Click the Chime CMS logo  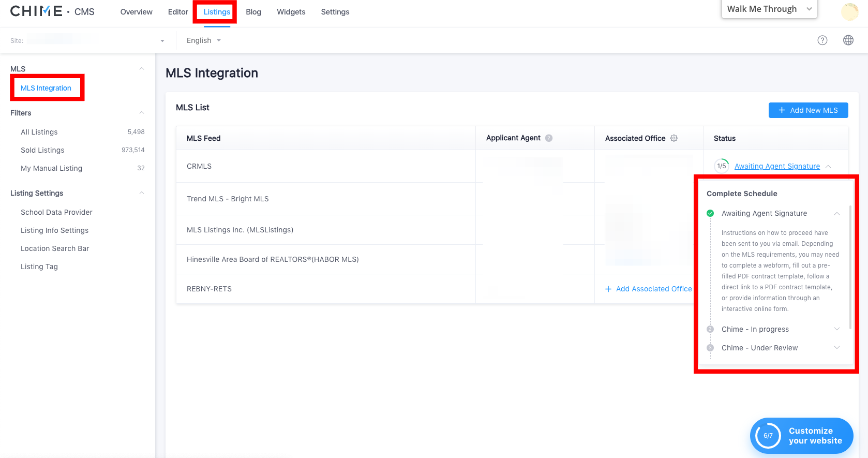(52, 11)
